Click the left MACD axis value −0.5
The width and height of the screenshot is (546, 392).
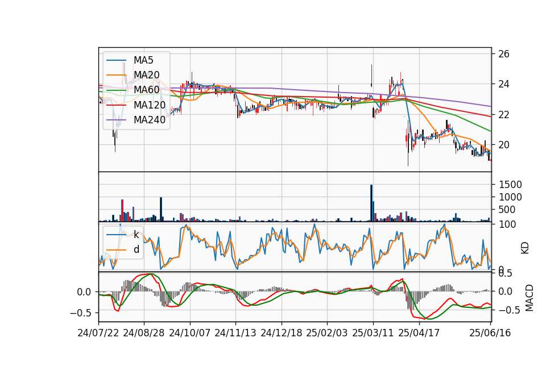pyautogui.click(x=81, y=312)
